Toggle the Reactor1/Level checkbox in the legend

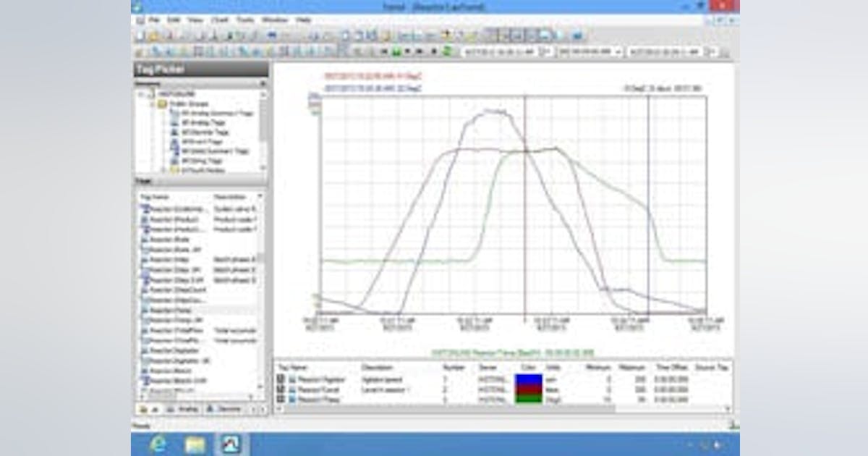(282, 389)
